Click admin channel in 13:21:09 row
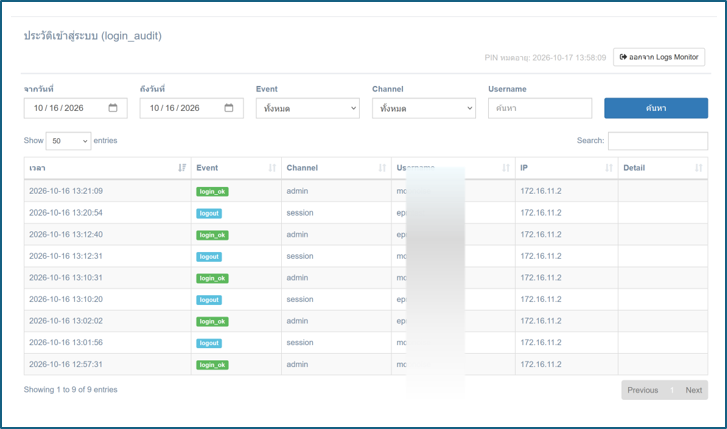This screenshot has width=727, height=429. coord(297,191)
